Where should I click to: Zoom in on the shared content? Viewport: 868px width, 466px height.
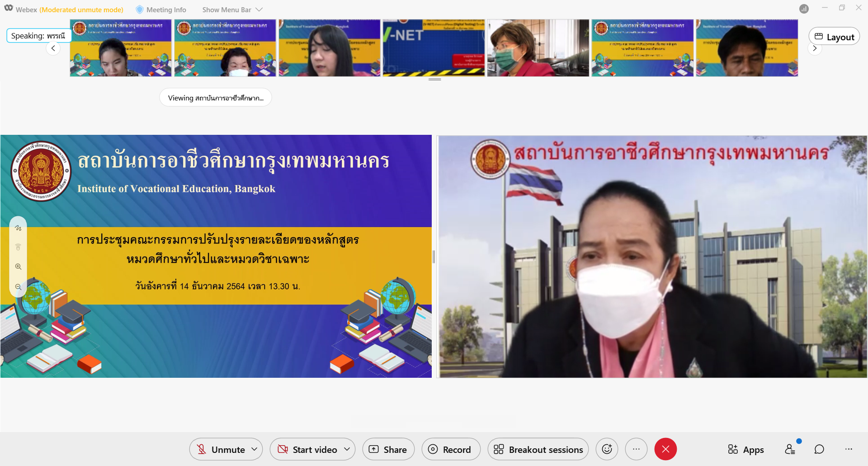pyautogui.click(x=18, y=267)
